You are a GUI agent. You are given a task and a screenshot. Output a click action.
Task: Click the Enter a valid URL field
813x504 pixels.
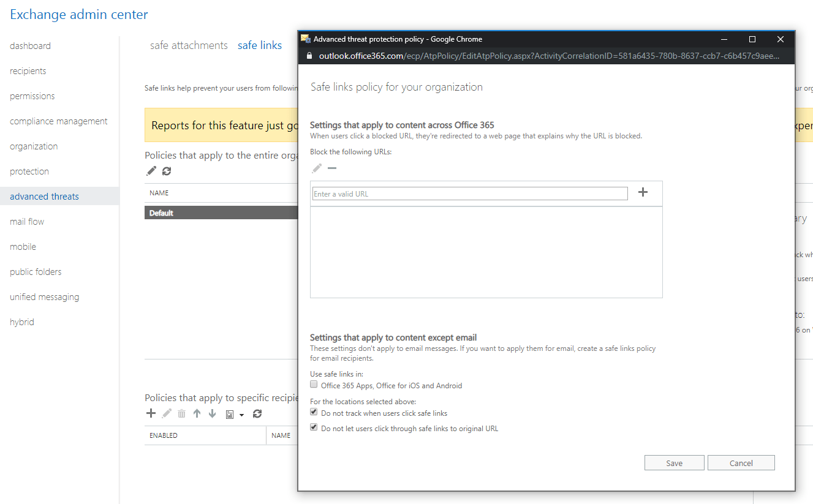coord(470,194)
